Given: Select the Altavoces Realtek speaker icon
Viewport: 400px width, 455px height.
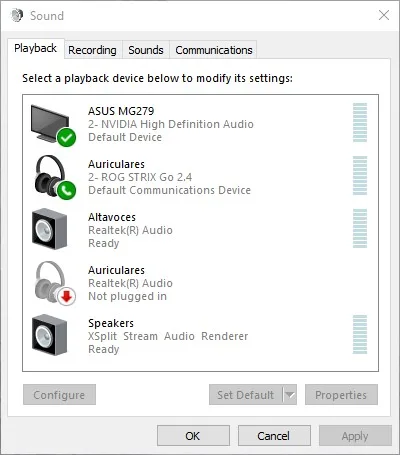Looking at the screenshot, I should pyautogui.click(x=50, y=229).
